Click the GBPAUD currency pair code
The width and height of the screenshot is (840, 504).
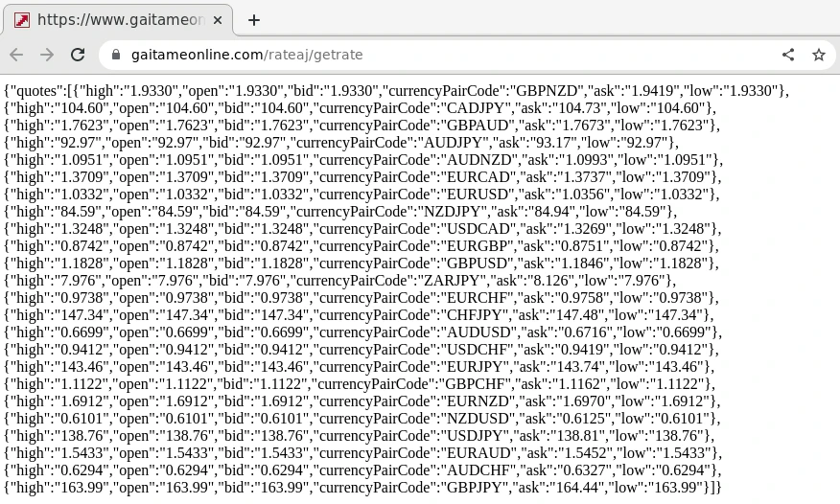coord(478,126)
